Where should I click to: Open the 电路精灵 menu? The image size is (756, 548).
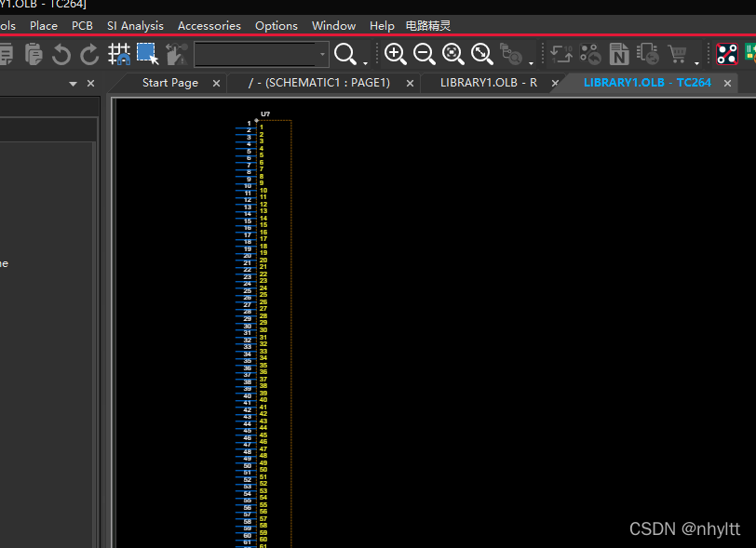pos(428,26)
